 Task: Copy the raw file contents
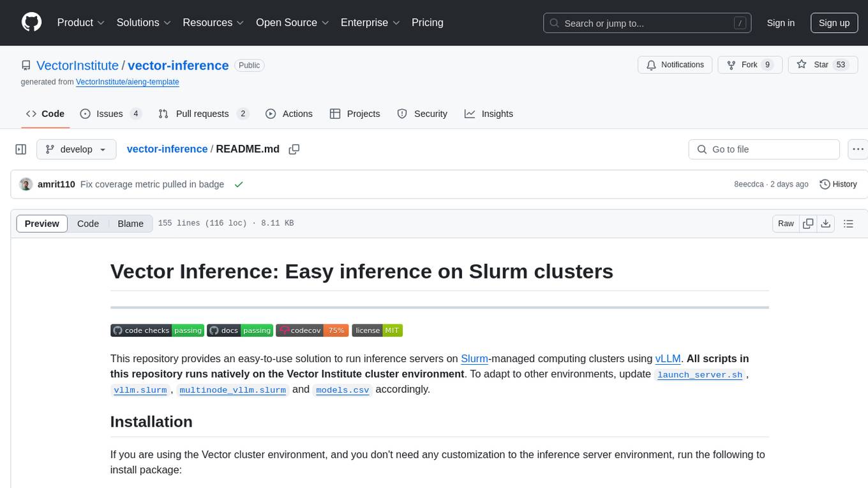[808, 224]
